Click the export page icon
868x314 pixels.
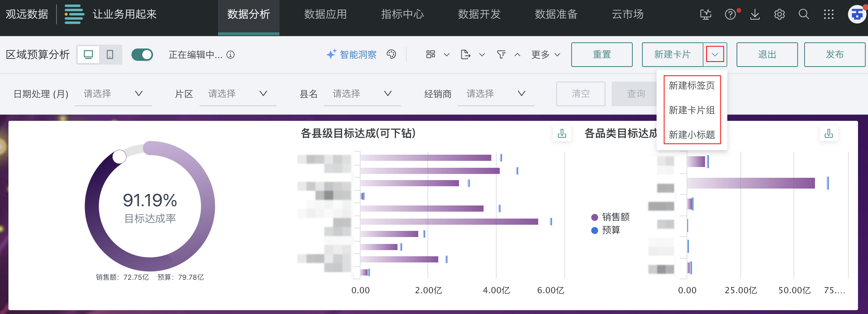pos(465,55)
